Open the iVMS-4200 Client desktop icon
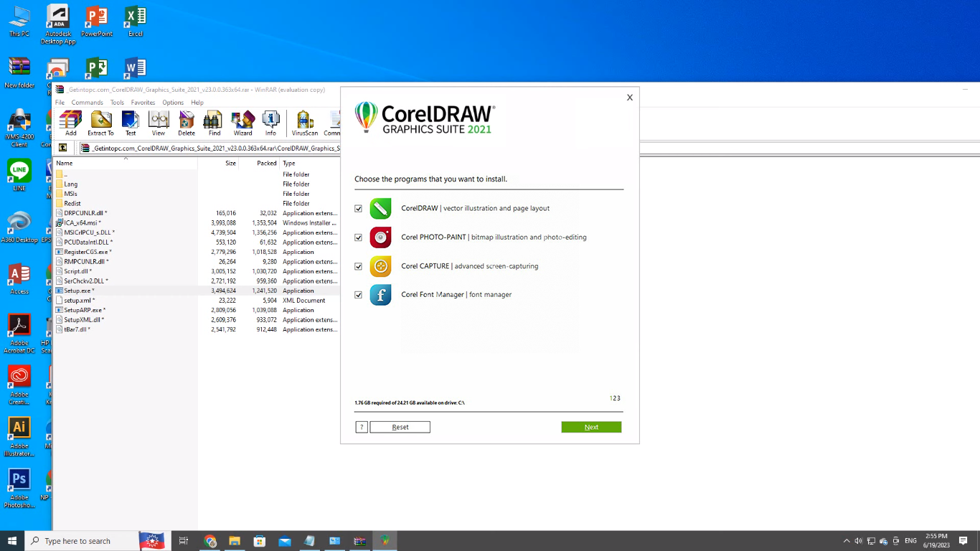Image resolution: width=980 pixels, height=551 pixels. click(x=19, y=128)
